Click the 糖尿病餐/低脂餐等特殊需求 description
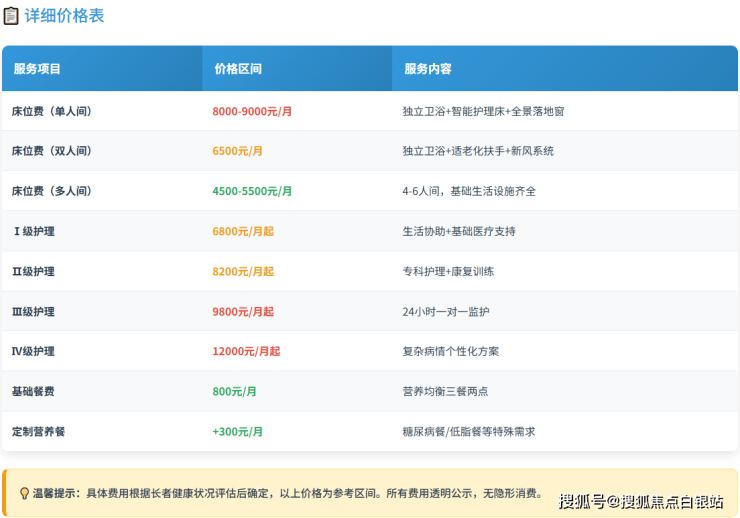The width and height of the screenshot is (740, 518). coord(469,431)
